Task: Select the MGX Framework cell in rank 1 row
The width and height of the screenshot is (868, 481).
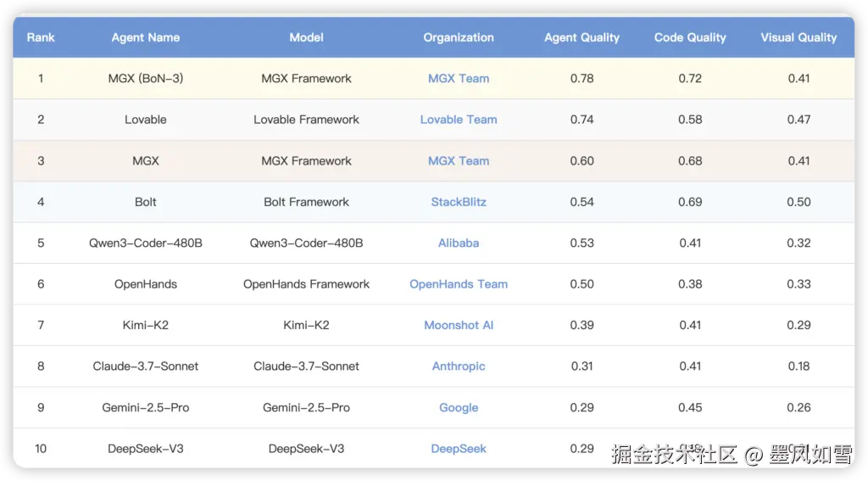Action: click(306, 78)
